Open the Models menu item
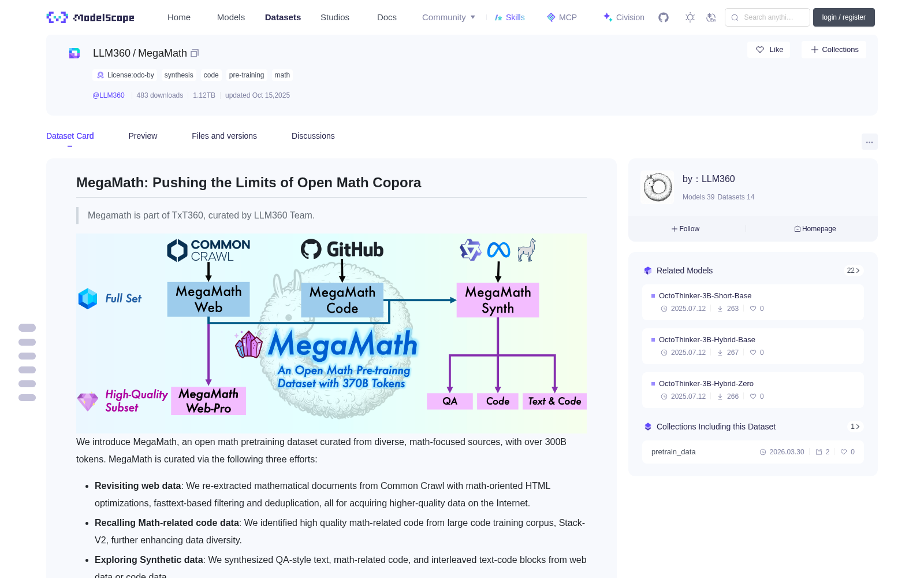The image size is (924, 578). tap(231, 17)
